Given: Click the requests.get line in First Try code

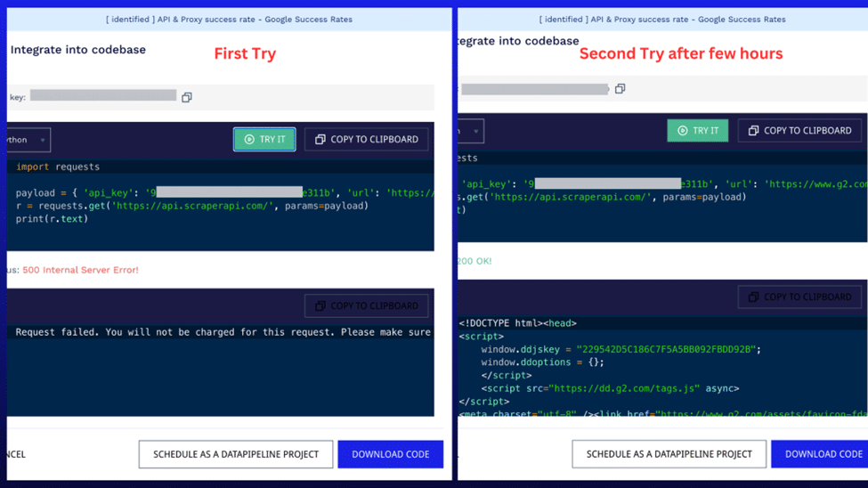Looking at the screenshot, I should (192, 206).
